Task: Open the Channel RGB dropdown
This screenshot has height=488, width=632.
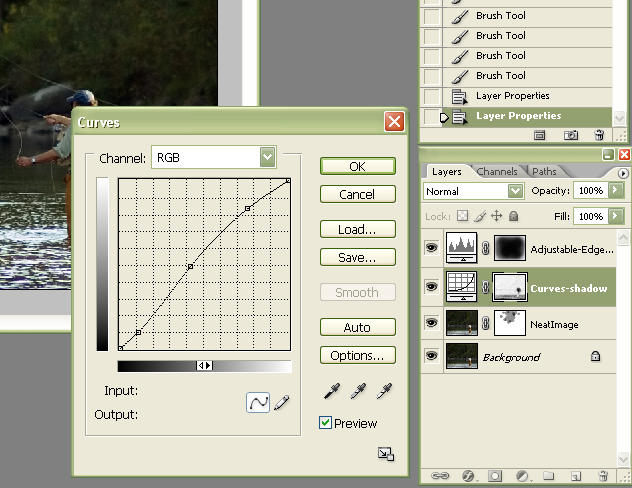Action: pyautogui.click(x=268, y=157)
